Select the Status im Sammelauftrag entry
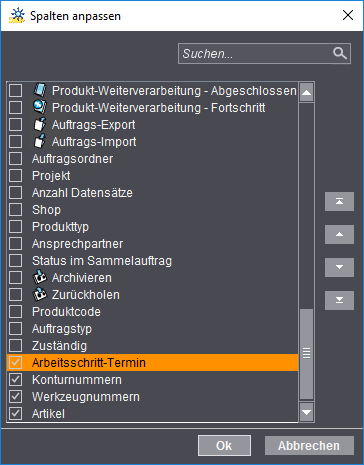This screenshot has height=465, width=364. tap(152, 261)
